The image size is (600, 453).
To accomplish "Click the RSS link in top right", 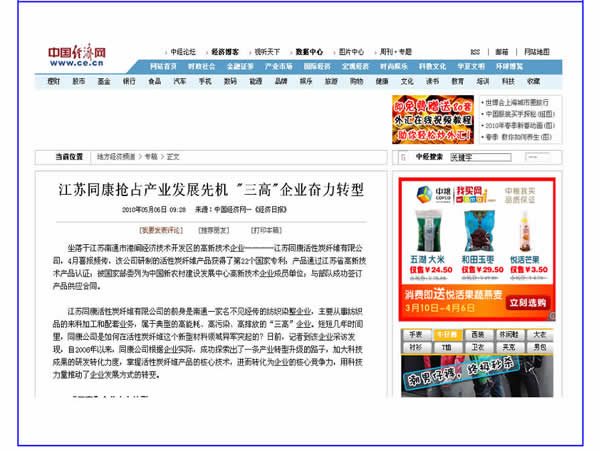I will [474, 51].
